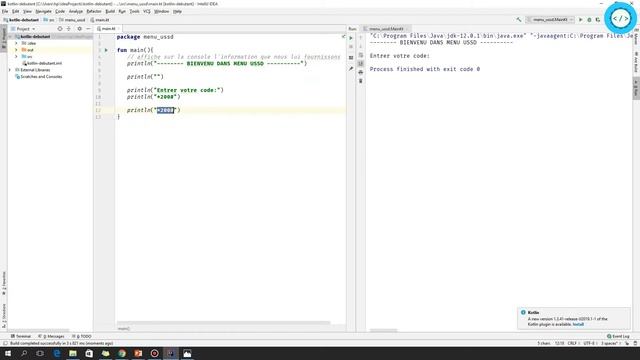Screen dimensions: 640x360
Task: Expand the .idea folder
Action: [x=16, y=43]
